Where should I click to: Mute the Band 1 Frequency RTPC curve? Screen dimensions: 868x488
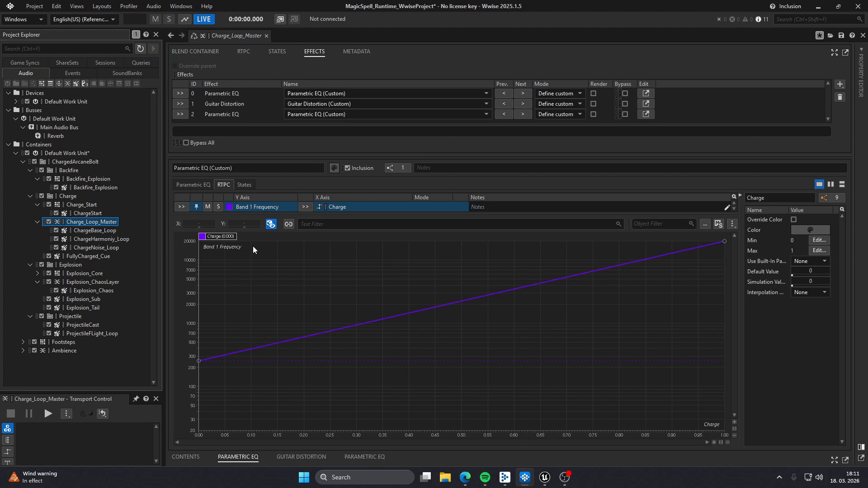click(x=208, y=207)
